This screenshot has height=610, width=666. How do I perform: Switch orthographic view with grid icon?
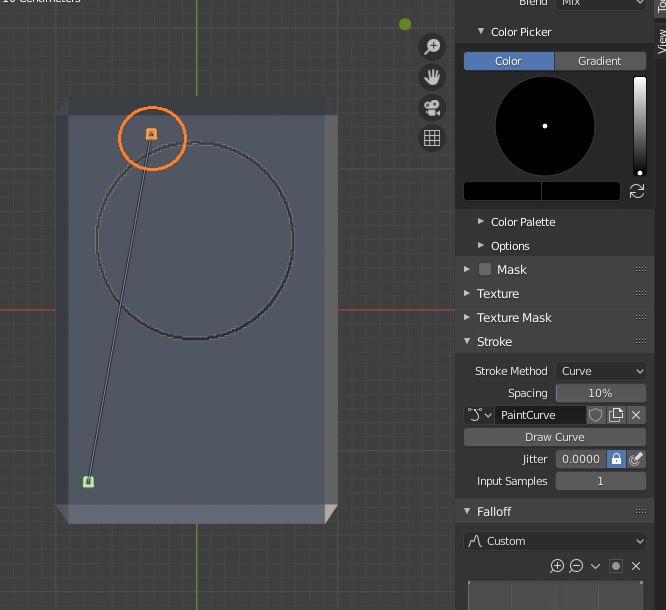click(432, 139)
